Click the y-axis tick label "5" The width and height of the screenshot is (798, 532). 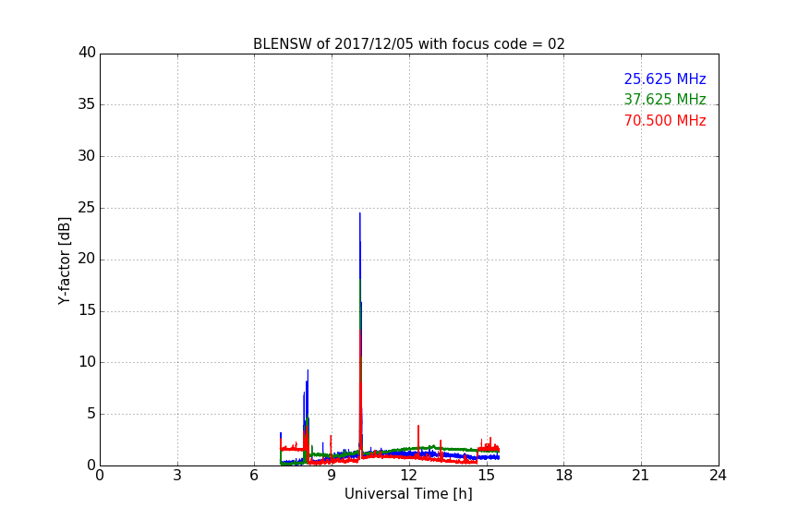tap(91, 414)
